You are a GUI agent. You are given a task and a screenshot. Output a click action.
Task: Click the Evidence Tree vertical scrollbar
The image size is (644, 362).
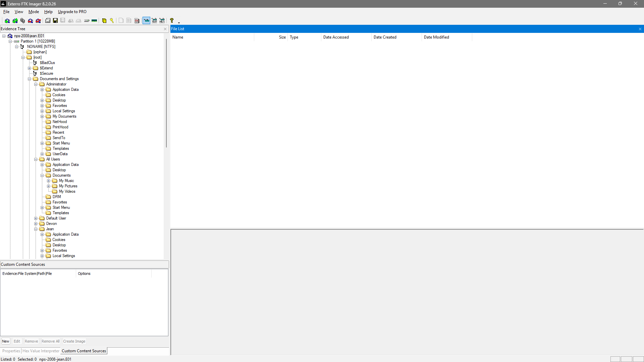[x=166, y=93]
